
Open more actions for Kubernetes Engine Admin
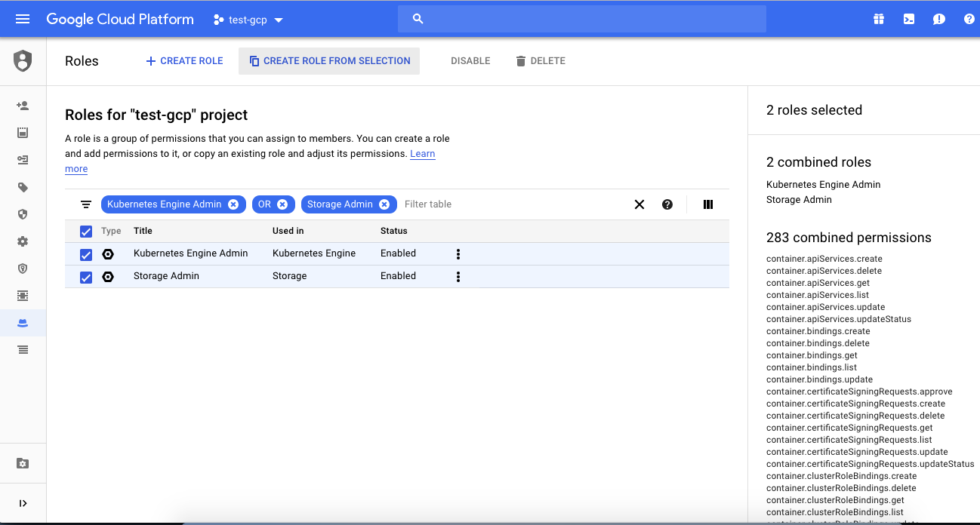(x=458, y=254)
